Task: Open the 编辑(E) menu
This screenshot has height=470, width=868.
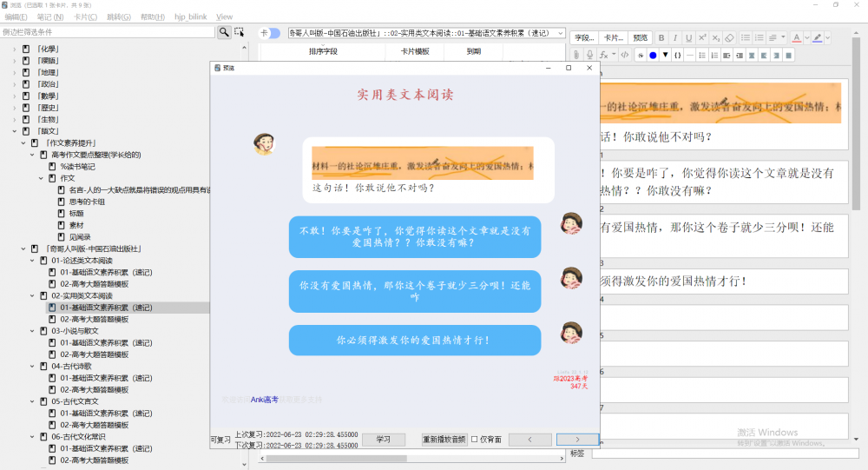Action: coord(16,17)
